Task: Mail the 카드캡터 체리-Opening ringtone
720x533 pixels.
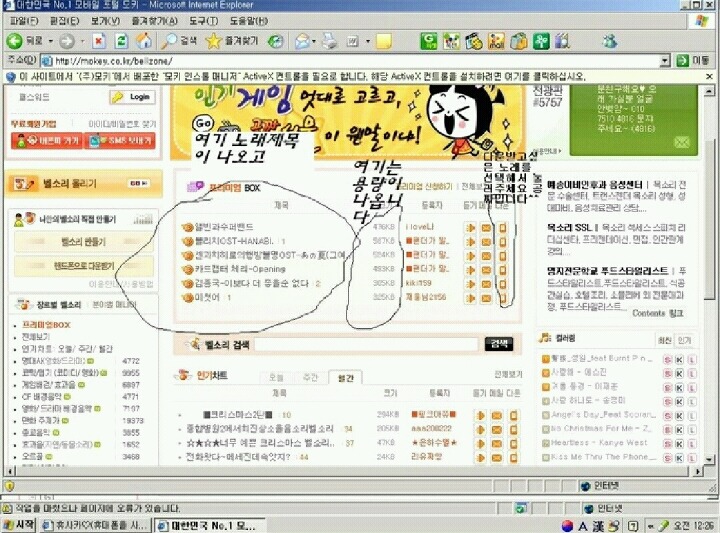Action: click(x=486, y=270)
